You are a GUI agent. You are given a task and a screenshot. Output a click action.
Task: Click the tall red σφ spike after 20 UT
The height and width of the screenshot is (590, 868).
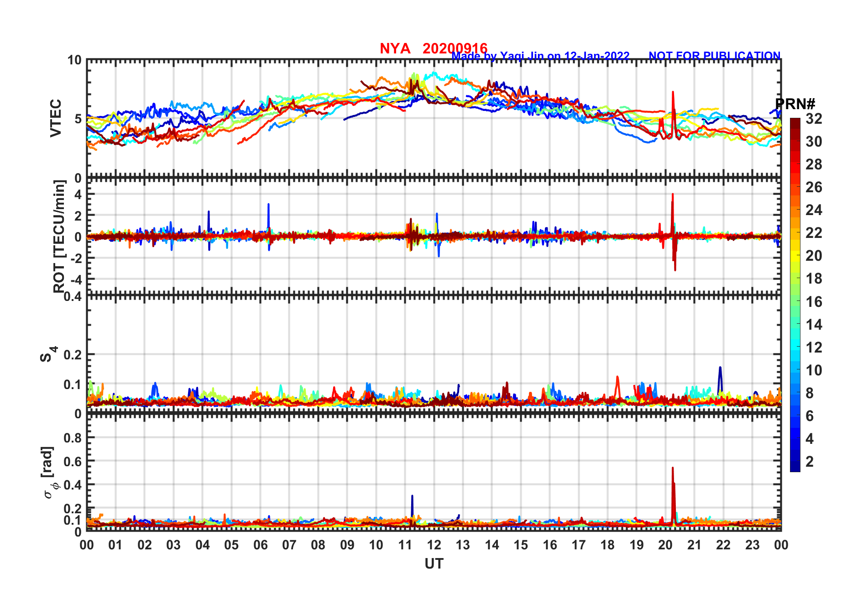coord(673,495)
